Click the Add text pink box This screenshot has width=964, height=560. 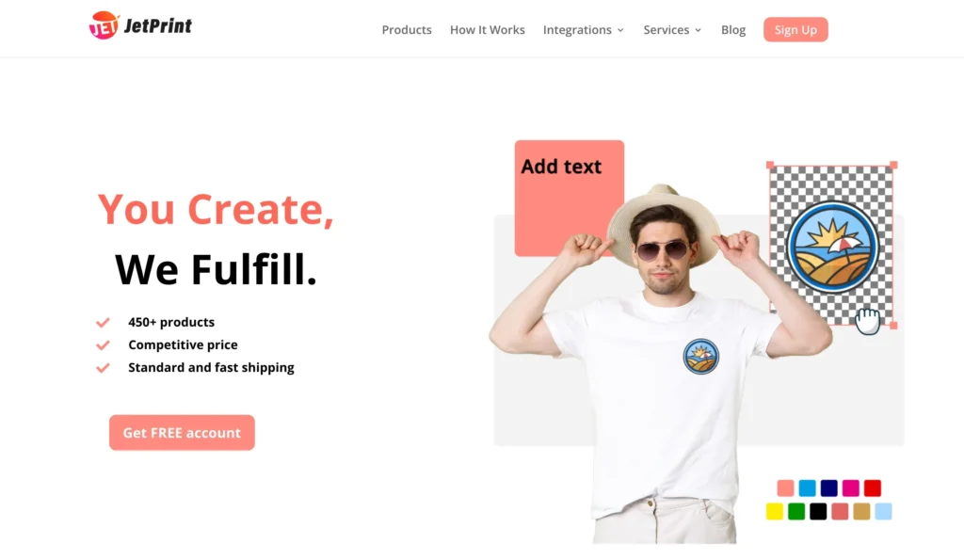[569, 198]
